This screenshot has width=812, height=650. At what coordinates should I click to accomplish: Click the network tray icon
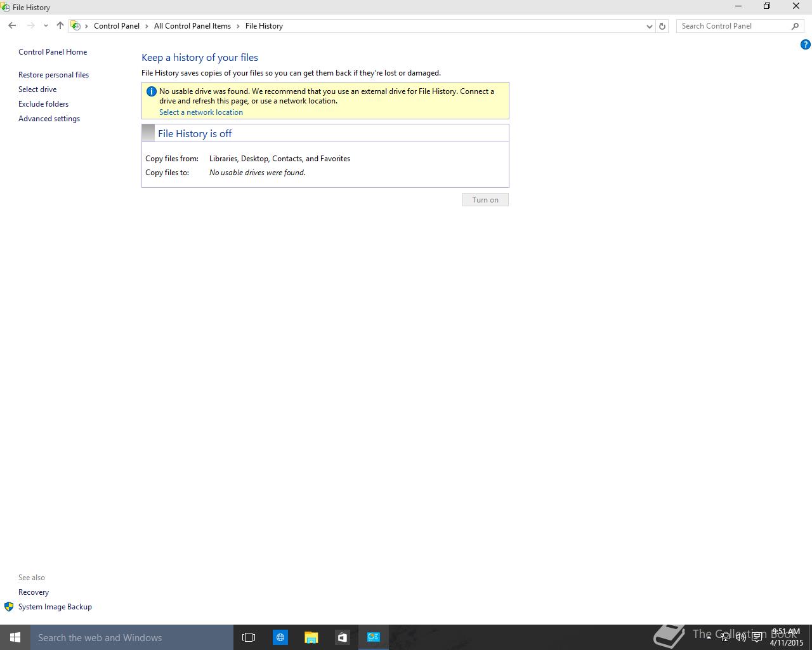point(724,637)
